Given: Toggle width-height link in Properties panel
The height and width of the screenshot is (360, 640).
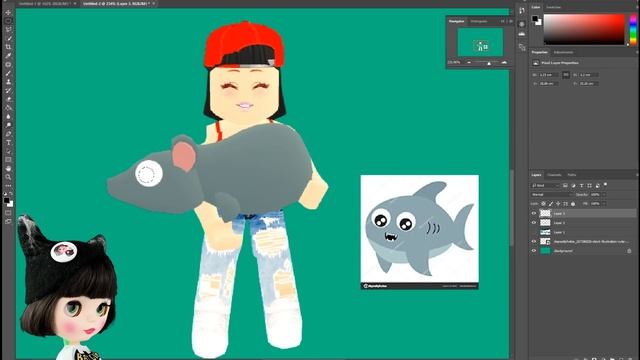Looking at the screenshot, I should [566, 75].
